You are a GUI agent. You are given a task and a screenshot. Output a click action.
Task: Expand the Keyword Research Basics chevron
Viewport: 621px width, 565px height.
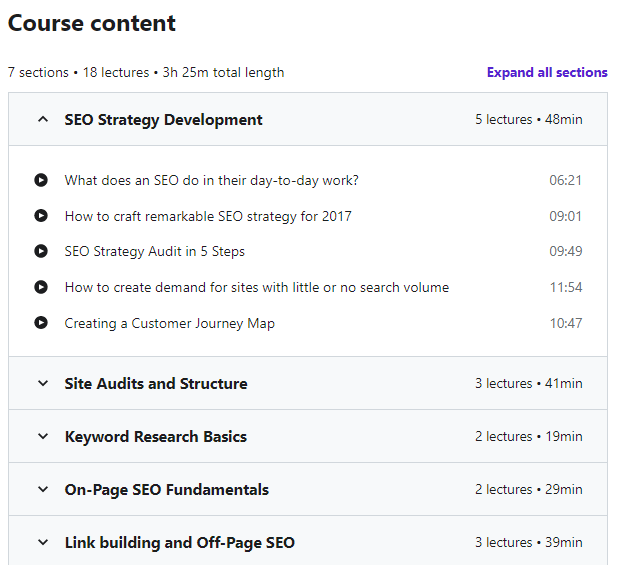coord(43,436)
